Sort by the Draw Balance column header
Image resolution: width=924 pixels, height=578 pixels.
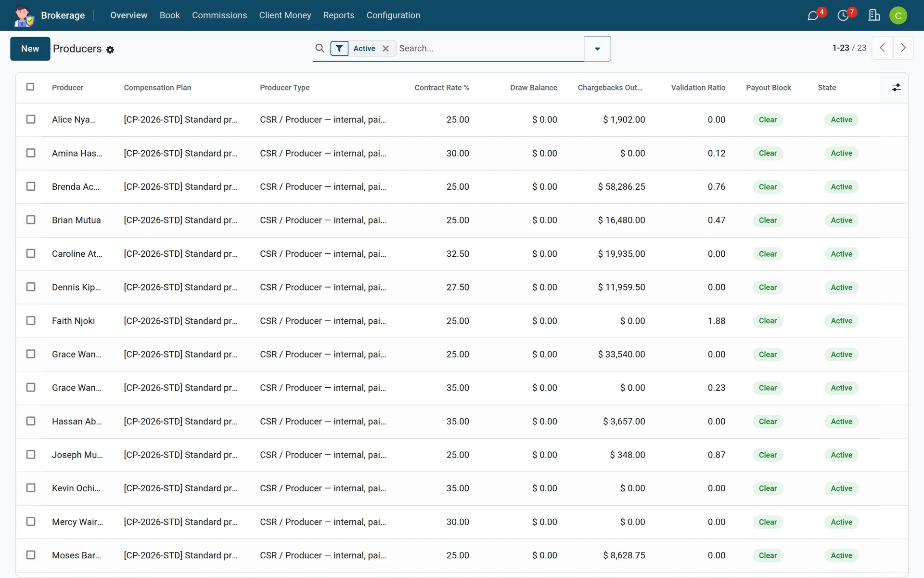534,88
